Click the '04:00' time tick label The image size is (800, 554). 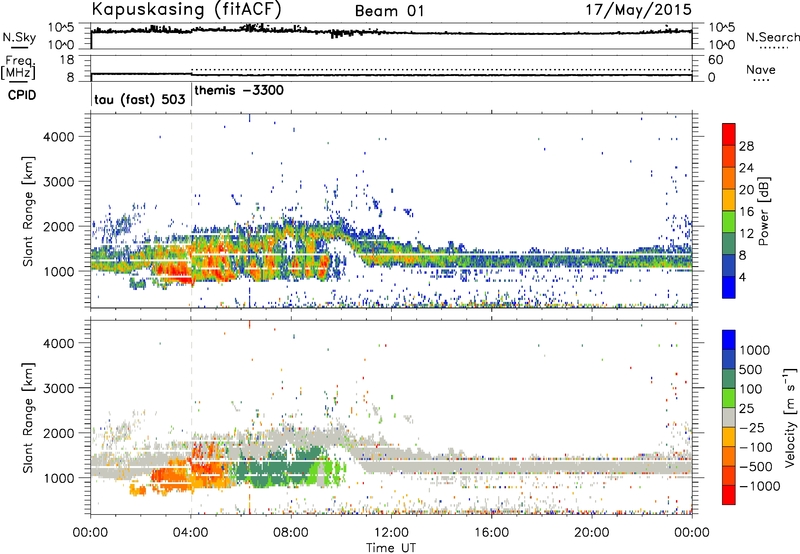(x=190, y=533)
